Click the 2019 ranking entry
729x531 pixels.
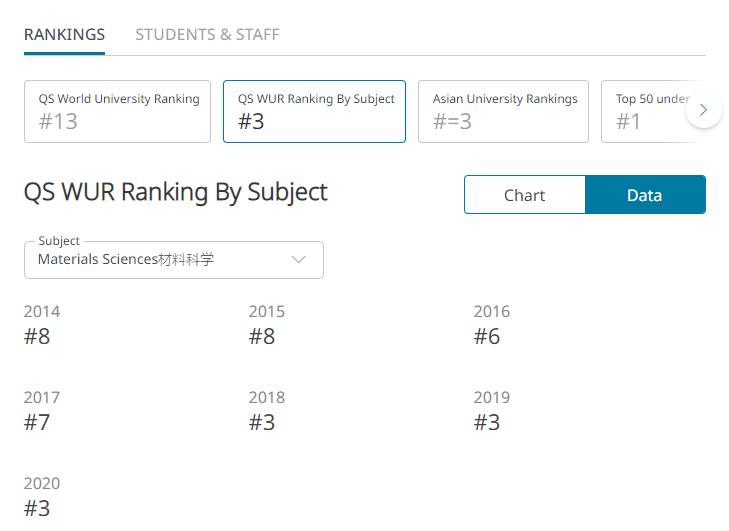pyautogui.click(x=491, y=411)
